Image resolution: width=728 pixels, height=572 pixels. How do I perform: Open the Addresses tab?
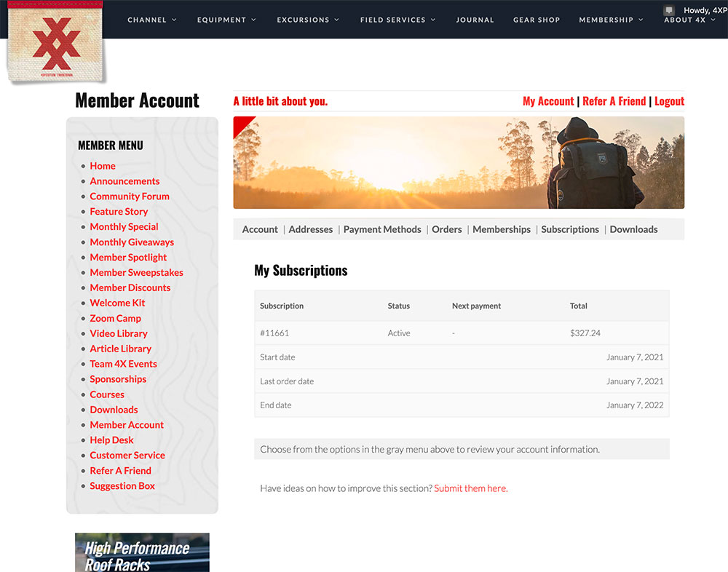(311, 229)
